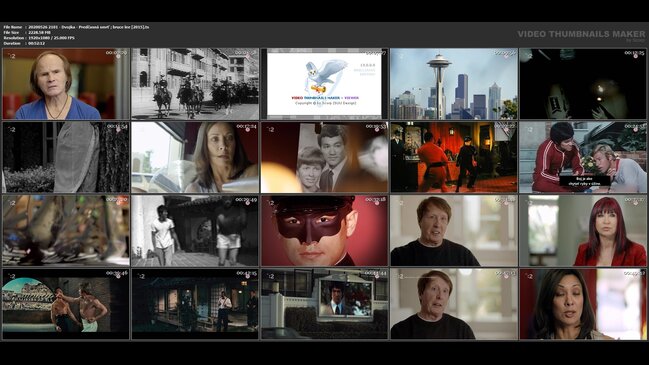Click the channel 2 logo on the masked man thumbnail
This screenshot has height=365, width=649.
270,203
